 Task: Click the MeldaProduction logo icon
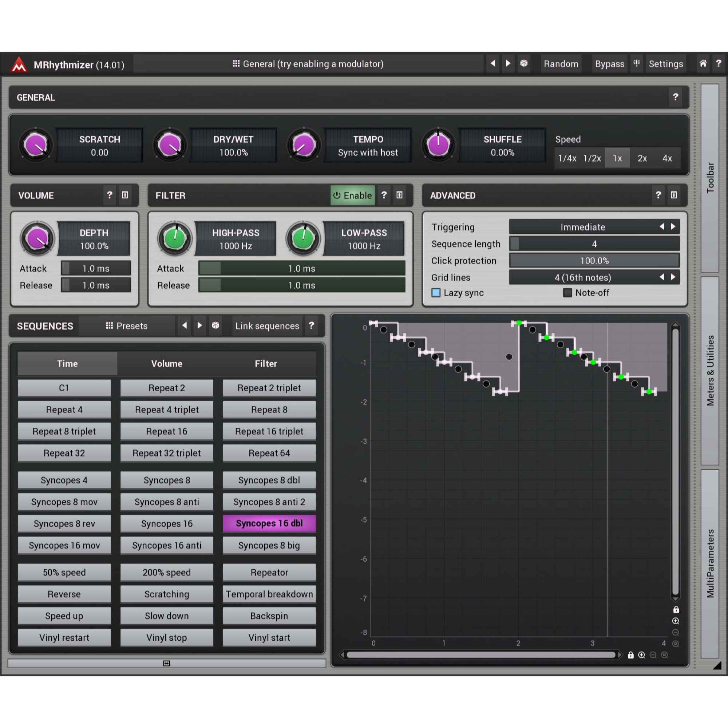click(19, 64)
